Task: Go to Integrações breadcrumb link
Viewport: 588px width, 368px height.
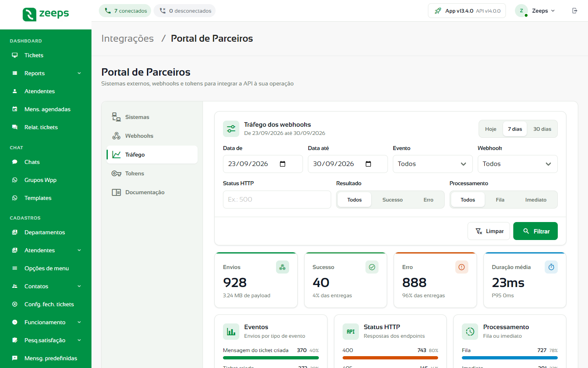Action: (x=127, y=38)
